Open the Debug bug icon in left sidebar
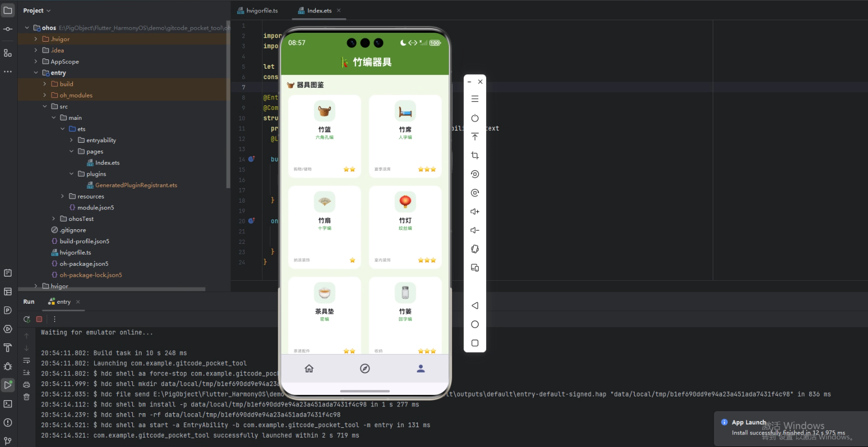 click(8, 366)
